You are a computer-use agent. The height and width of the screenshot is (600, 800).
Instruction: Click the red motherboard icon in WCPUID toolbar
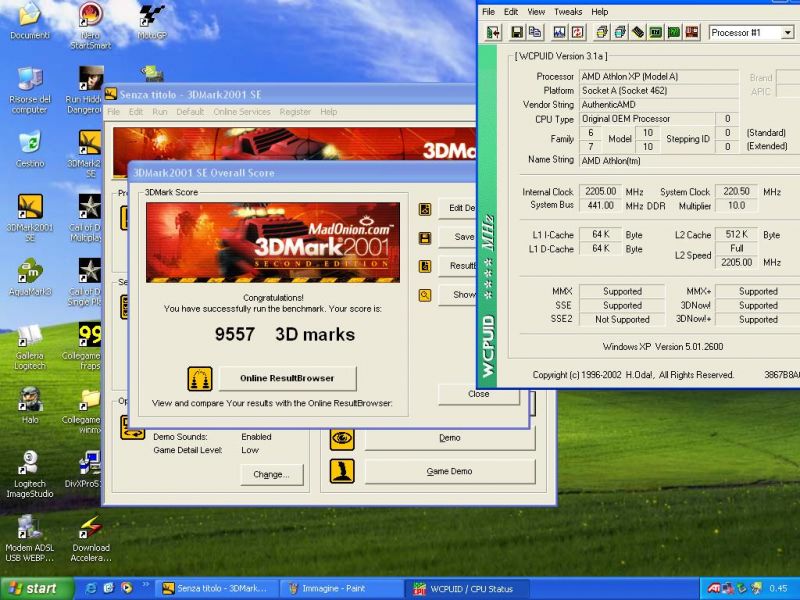click(692, 33)
